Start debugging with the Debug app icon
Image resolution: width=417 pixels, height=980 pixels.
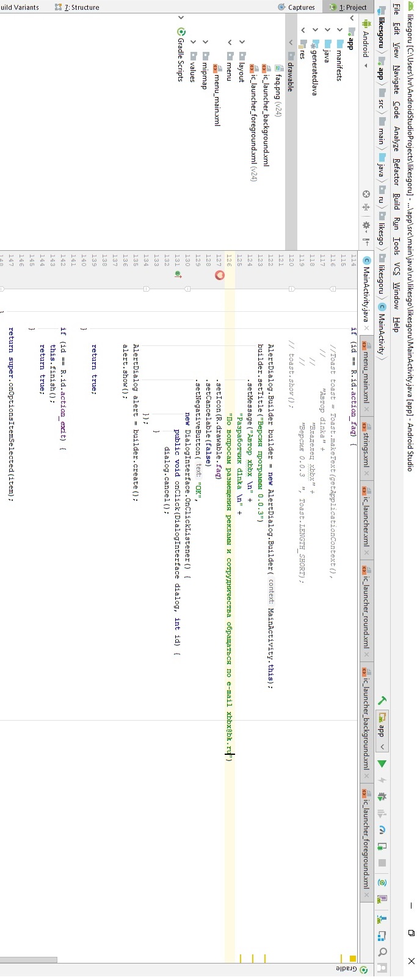(x=382, y=796)
